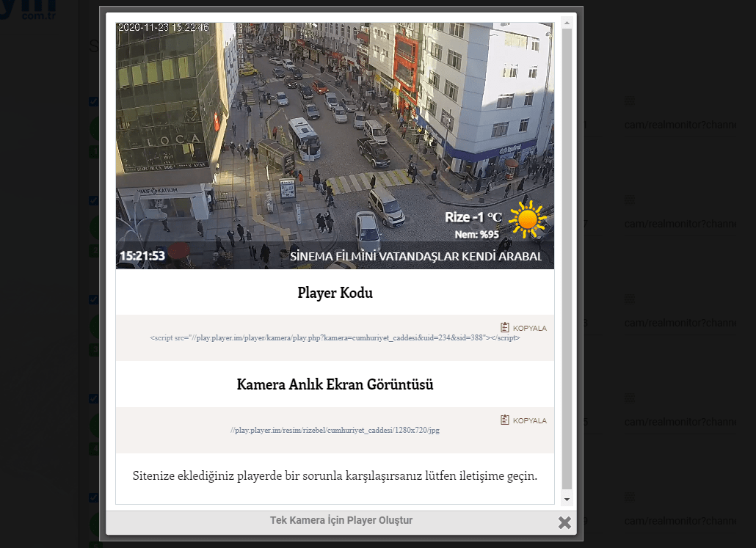Close the Tek Kamera İçin Player Oluştur dialog

click(564, 522)
